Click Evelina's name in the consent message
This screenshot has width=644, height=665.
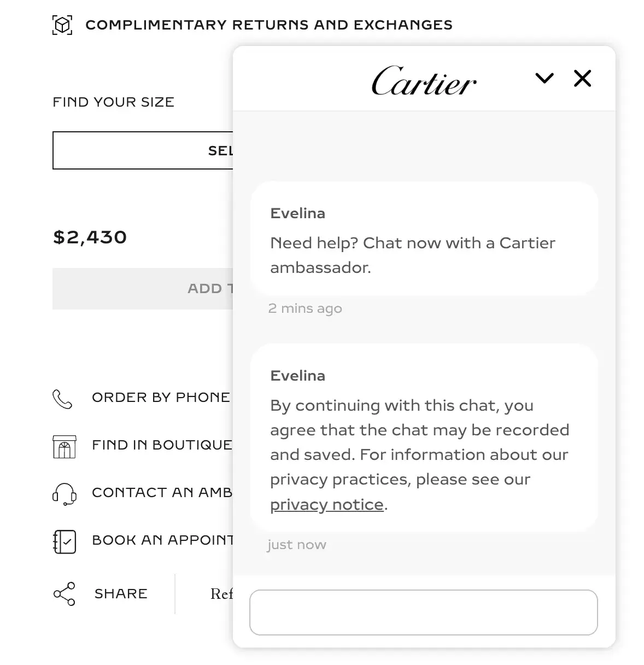coord(297,375)
